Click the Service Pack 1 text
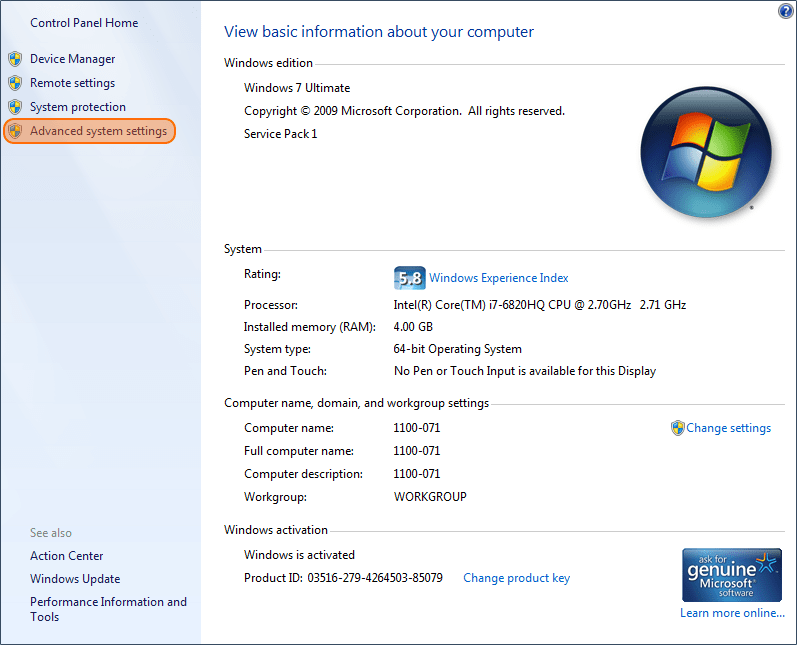 (x=281, y=134)
